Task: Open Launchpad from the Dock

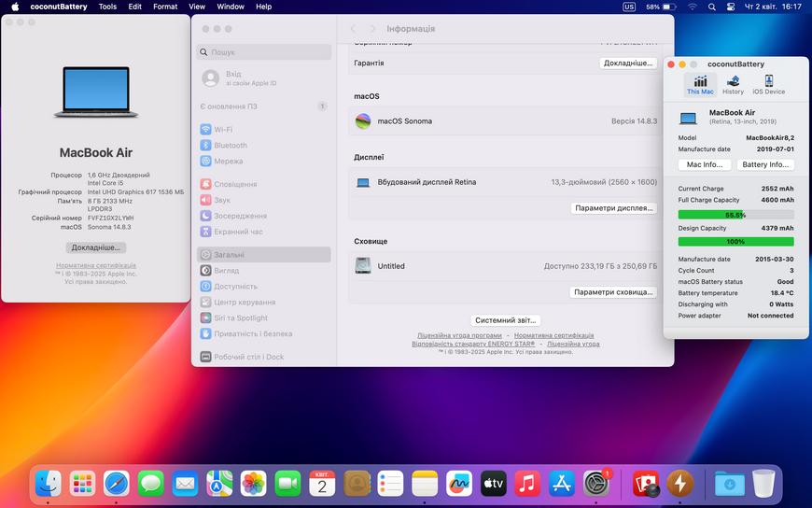Action: tap(82, 484)
